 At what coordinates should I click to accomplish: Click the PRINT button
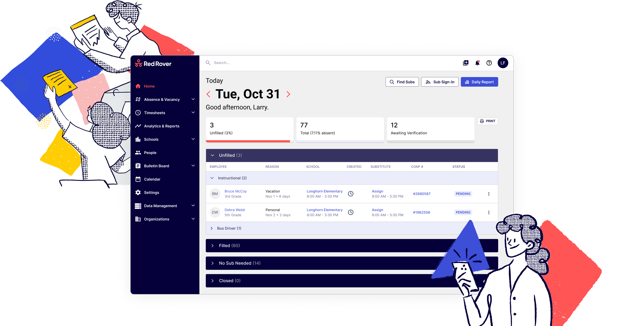(x=487, y=121)
